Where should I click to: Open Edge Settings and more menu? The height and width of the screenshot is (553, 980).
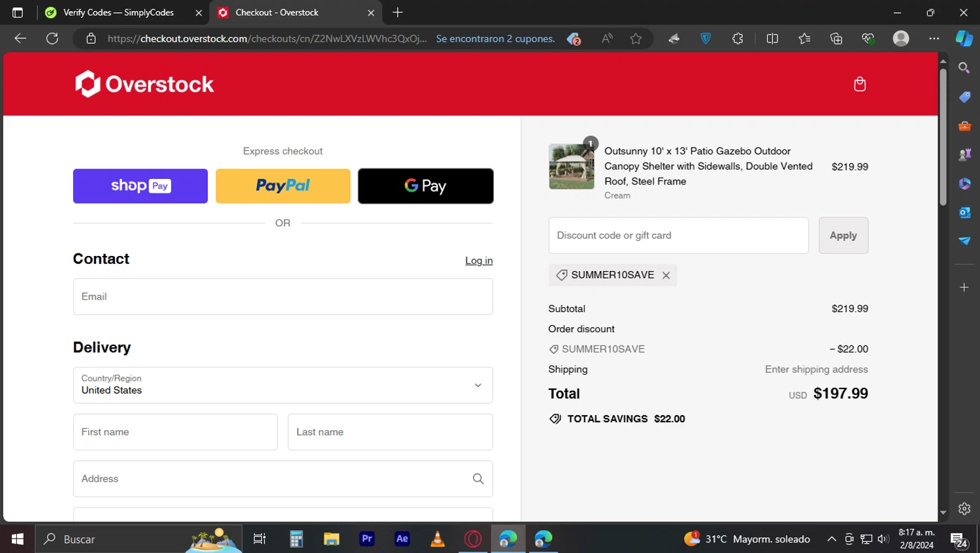click(934, 39)
